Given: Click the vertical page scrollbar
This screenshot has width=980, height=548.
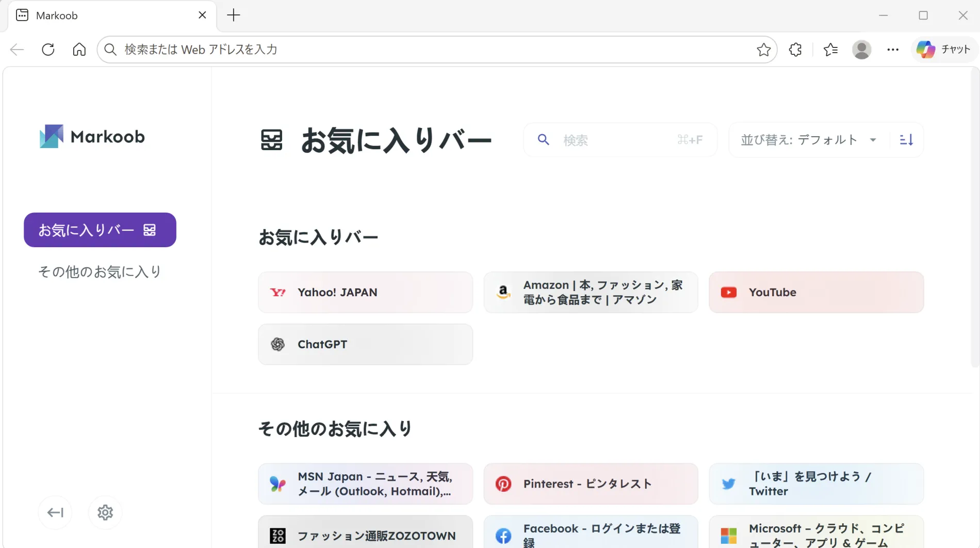Looking at the screenshot, I should [x=975, y=217].
